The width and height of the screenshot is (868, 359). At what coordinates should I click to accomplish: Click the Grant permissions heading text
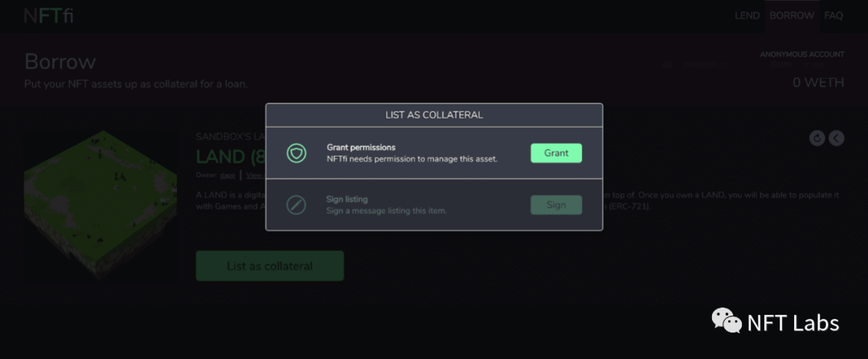361,147
